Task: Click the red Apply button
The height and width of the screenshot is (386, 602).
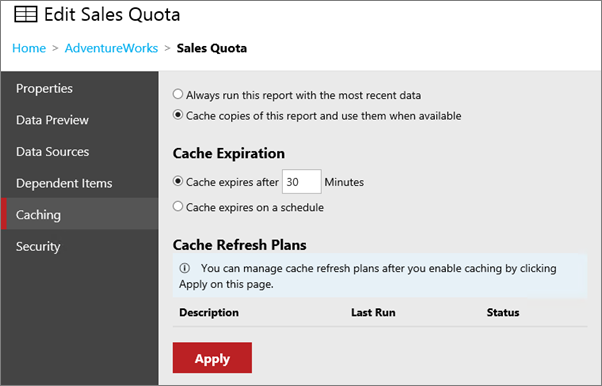Action: click(212, 358)
